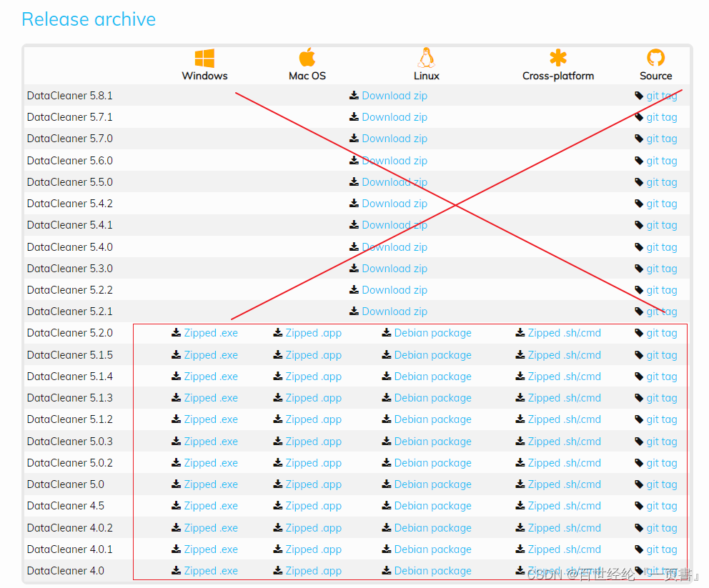This screenshot has width=709, height=588.
Task: Download Debian package for DataCleaner 5.0.3
Action: click(x=432, y=442)
